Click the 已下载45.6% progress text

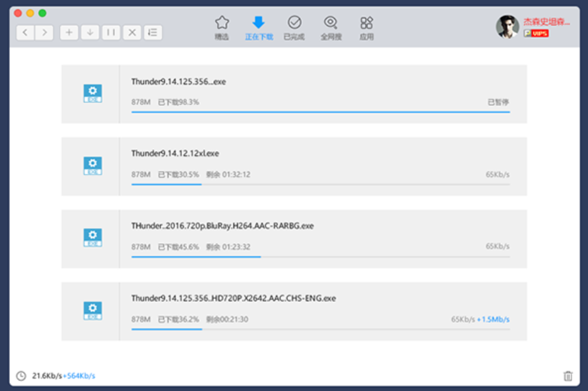click(x=178, y=247)
